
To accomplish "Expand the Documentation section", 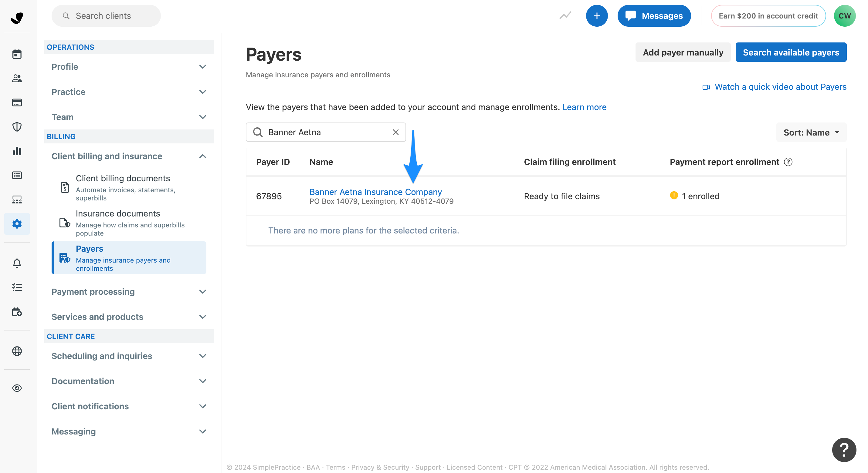I will (129, 381).
